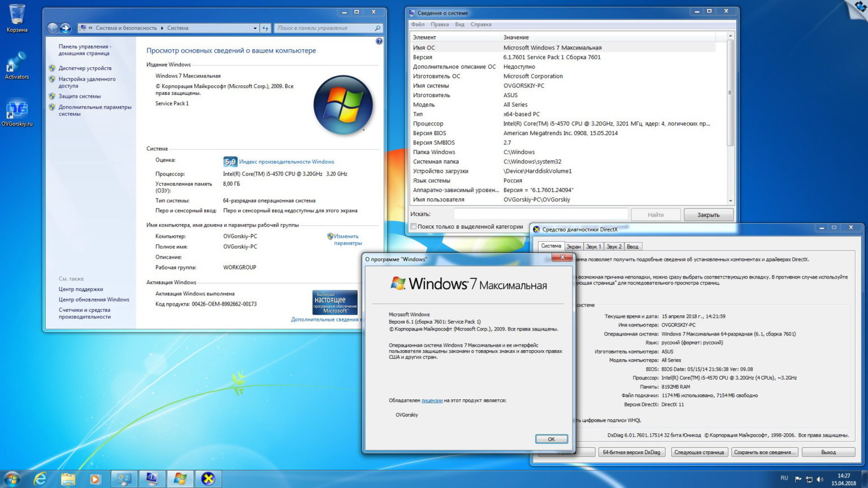Click the Выход button in DirectX tool
The image size is (868, 488).
(x=828, y=452)
